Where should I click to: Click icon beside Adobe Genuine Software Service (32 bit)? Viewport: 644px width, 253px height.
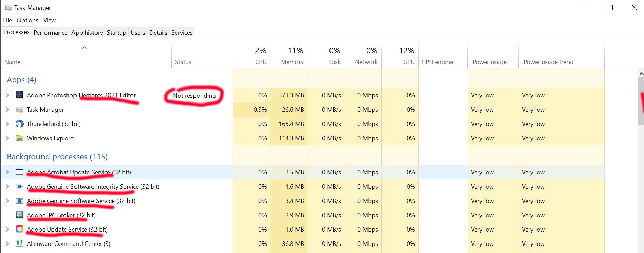[20, 201]
